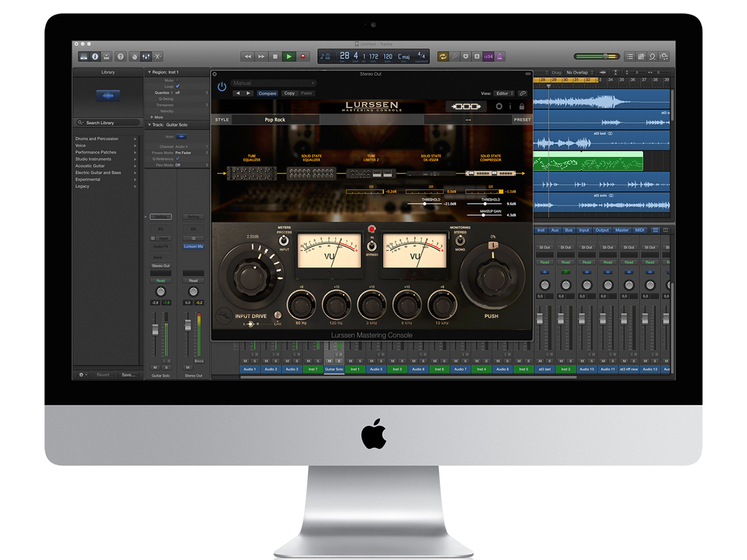Toggle the Inspector info icon

tap(95, 56)
